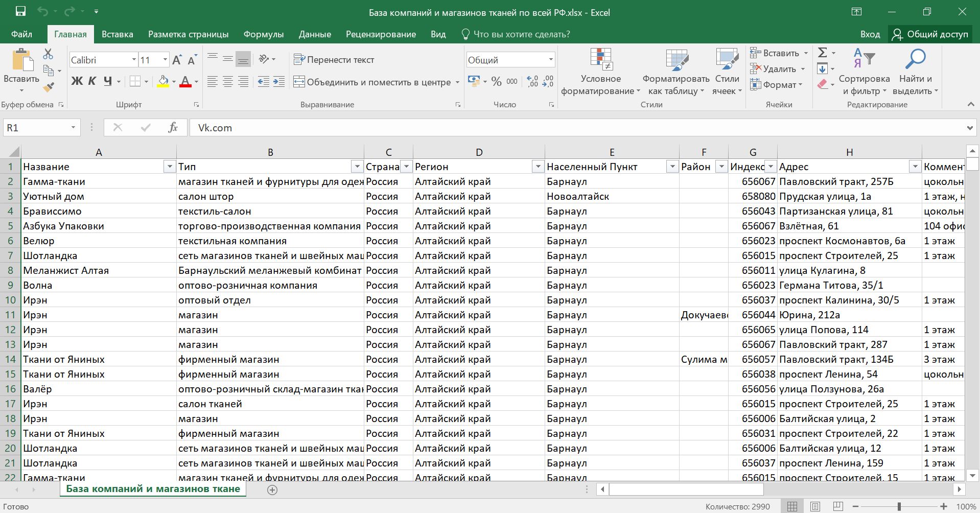Click the Cut scissors icon
Screen dimensions: 980x513
[x=48, y=54]
